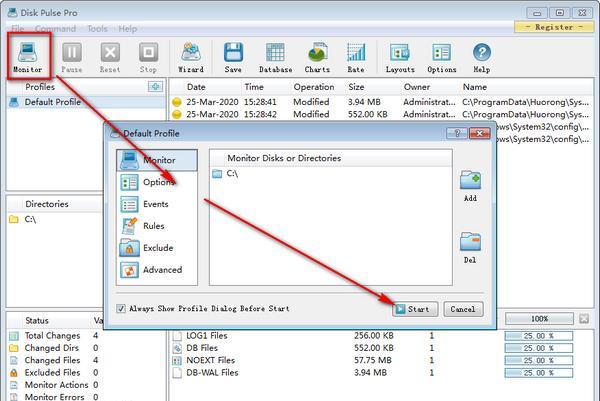This screenshot has height=401, width=600.
Task: Open the Command menu
Action: click(55, 29)
